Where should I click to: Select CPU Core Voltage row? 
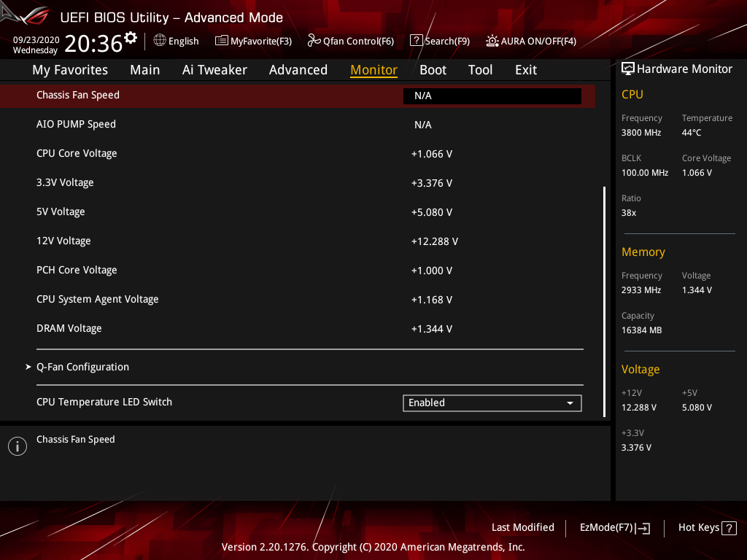[298, 153]
